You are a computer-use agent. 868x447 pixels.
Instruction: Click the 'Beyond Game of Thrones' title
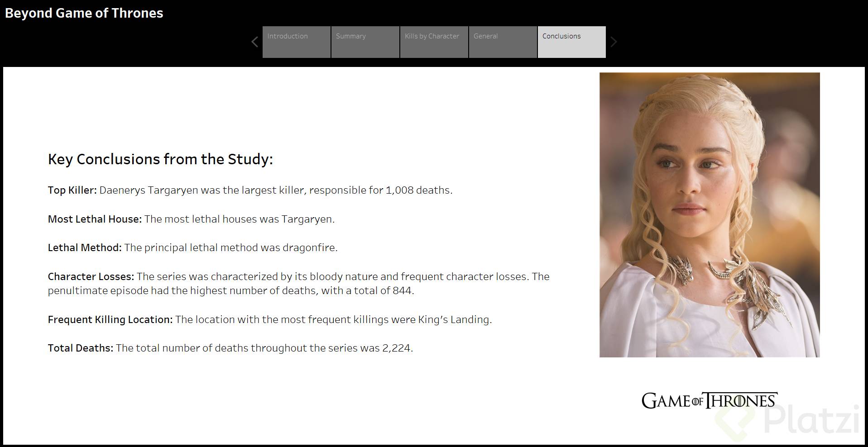tap(84, 13)
